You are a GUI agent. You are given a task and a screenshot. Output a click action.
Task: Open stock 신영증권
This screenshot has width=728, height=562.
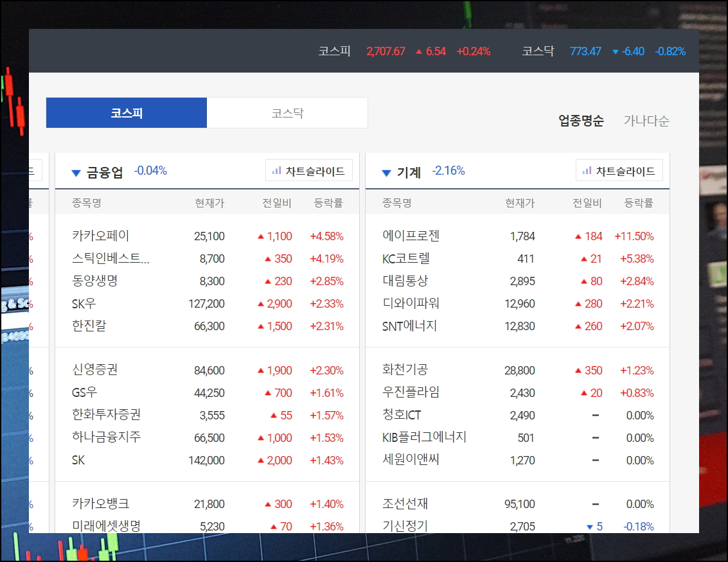(94, 370)
